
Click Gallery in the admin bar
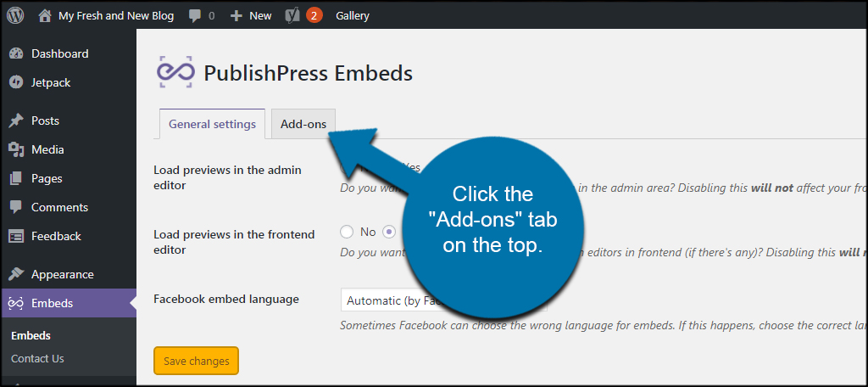[353, 16]
